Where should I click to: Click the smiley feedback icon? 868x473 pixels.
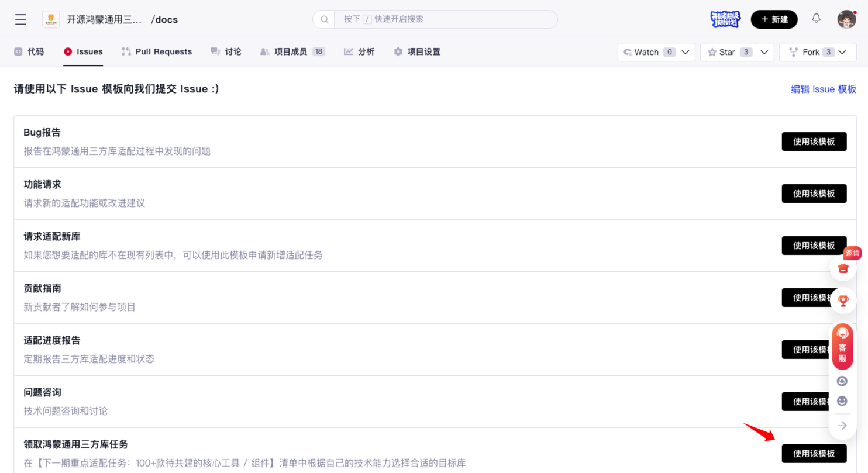pos(842,401)
